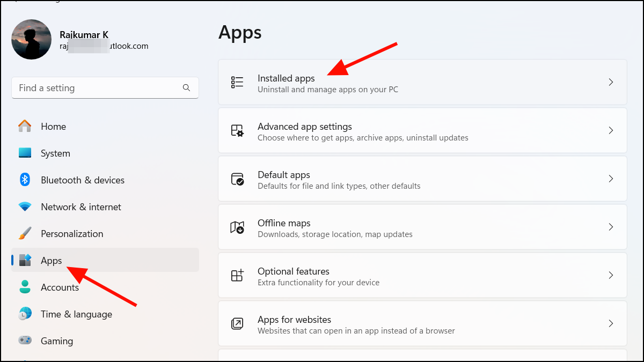
Task: Click the user profile picture
Action: tap(31, 39)
